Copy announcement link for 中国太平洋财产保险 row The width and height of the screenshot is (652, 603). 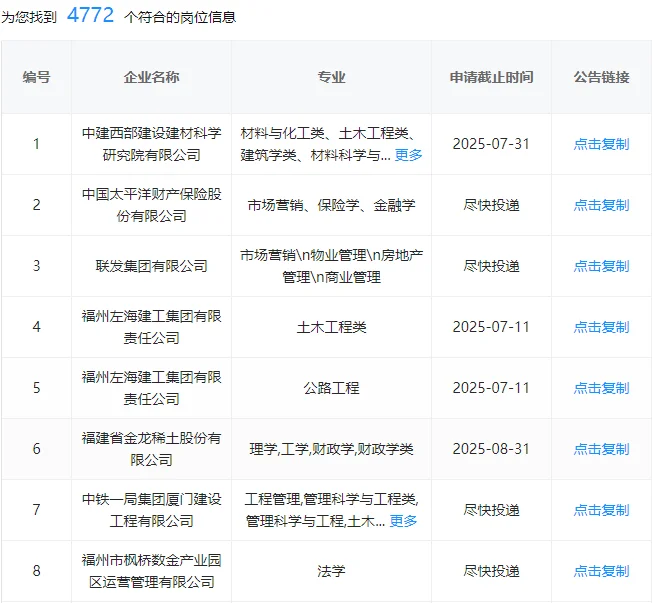(601, 205)
